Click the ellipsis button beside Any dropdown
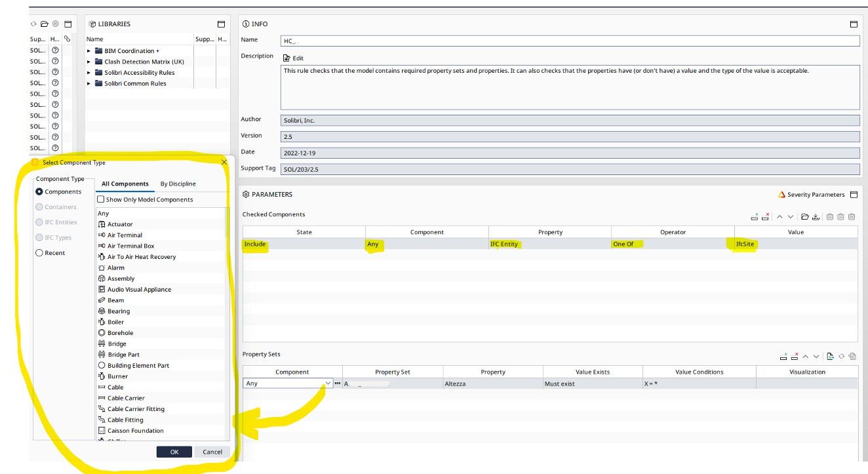The height and width of the screenshot is (474, 868). point(338,383)
